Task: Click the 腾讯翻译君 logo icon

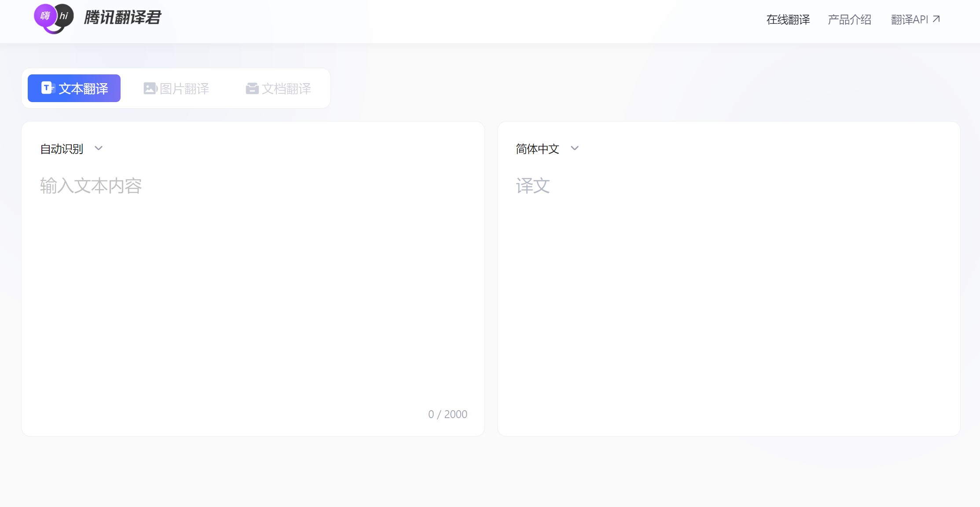Action: (x=53, y=18)
